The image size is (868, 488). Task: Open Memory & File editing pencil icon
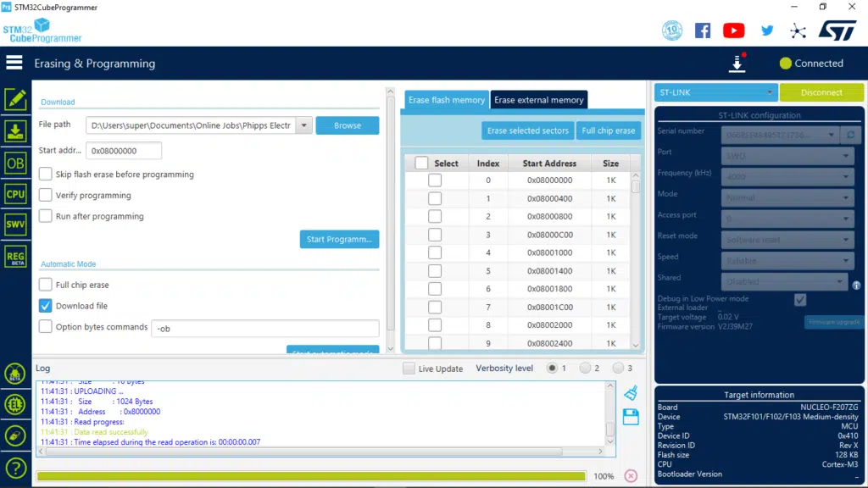point(15,100)
